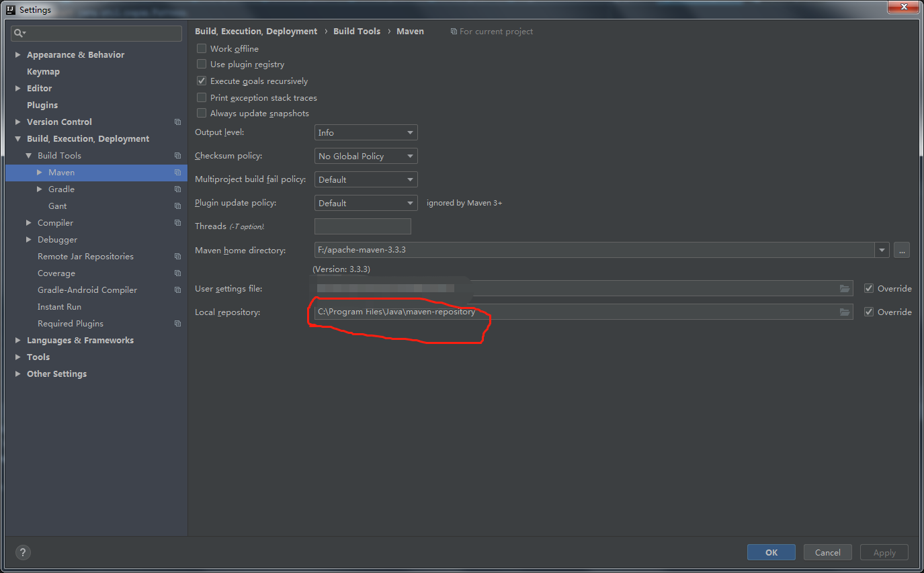Enable Always update snapshots checkbox

tap(201, 113)
